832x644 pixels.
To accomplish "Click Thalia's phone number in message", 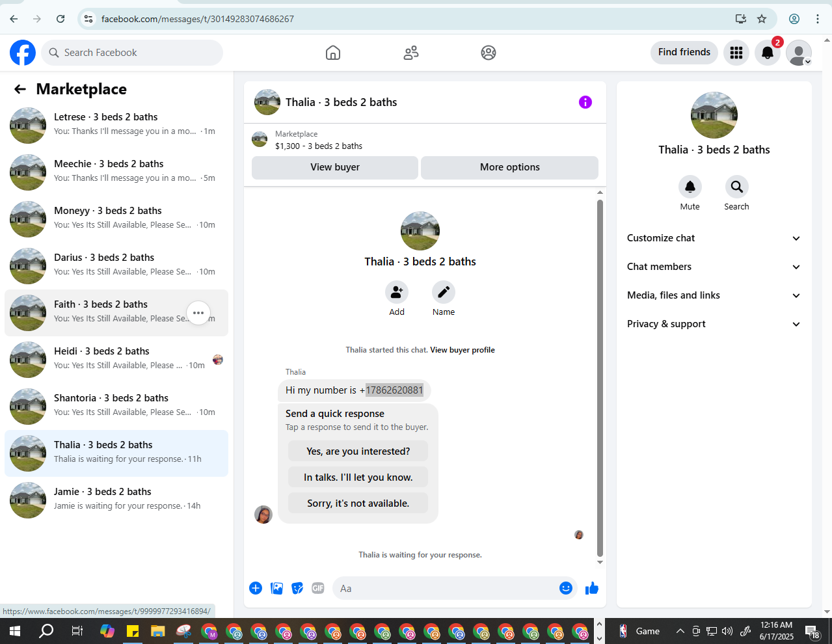I will 394,390.
